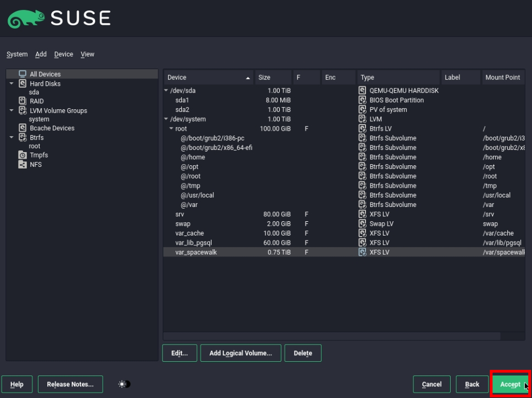Click the BIOS Boot Partition type icon
532x398 pixels.
click(x=363, y=100)
